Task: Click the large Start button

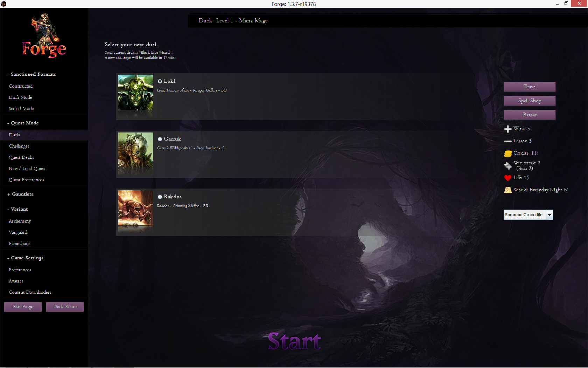Action: pos(294,341)
